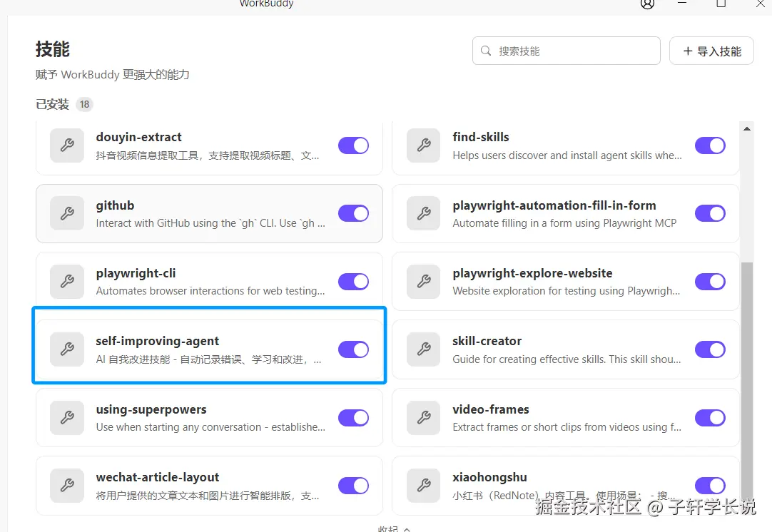Screen dimensions: 772x532
Task: Click "Automates browser interactions" description
Action: pyautogui.click(x=210, y=291)
